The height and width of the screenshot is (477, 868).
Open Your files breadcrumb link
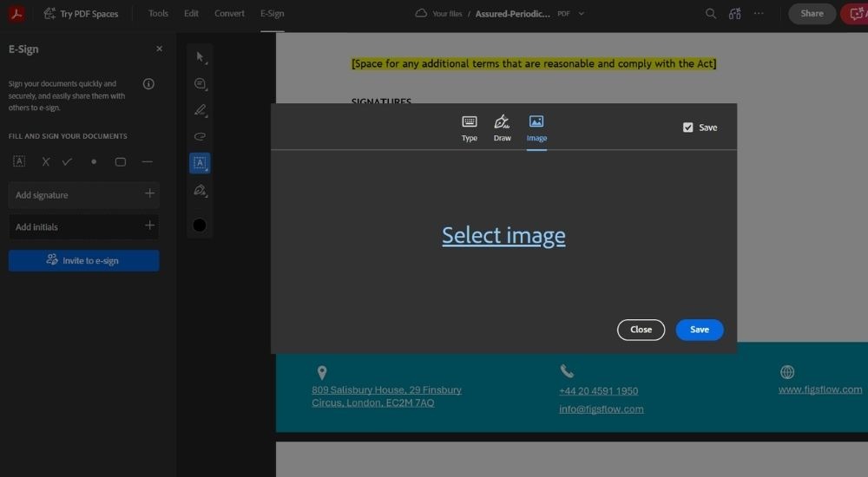tap(447, 14)
